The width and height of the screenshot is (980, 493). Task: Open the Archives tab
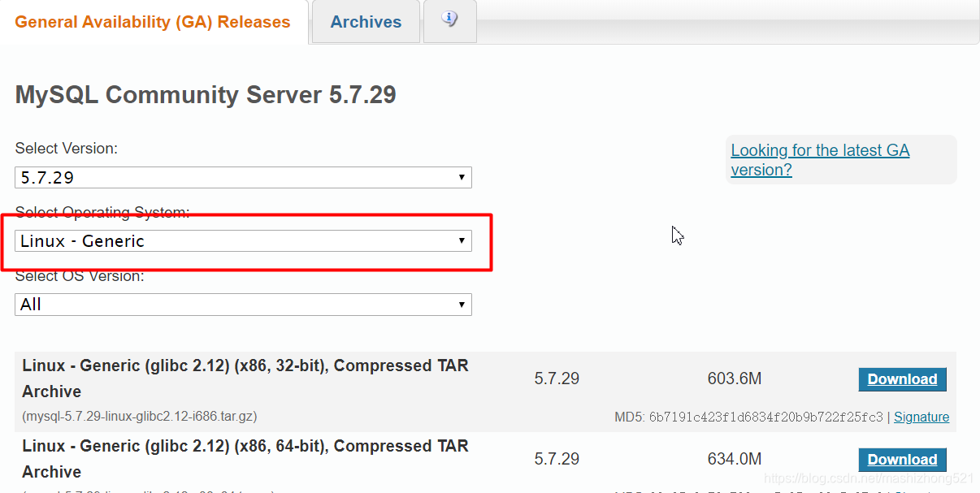click(x=366, y=22)
